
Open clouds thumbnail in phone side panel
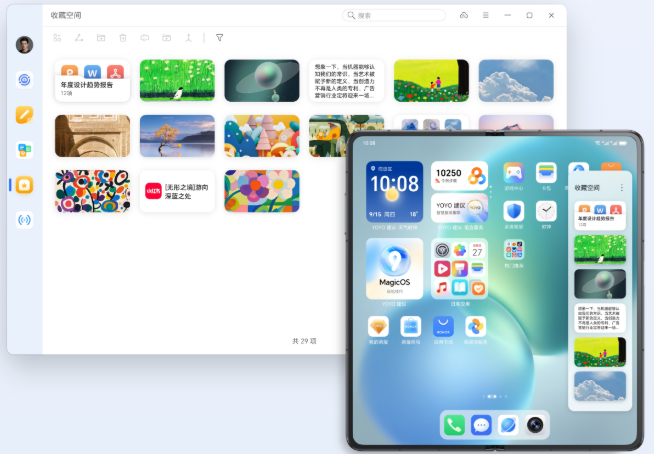[x=600, y=386]
